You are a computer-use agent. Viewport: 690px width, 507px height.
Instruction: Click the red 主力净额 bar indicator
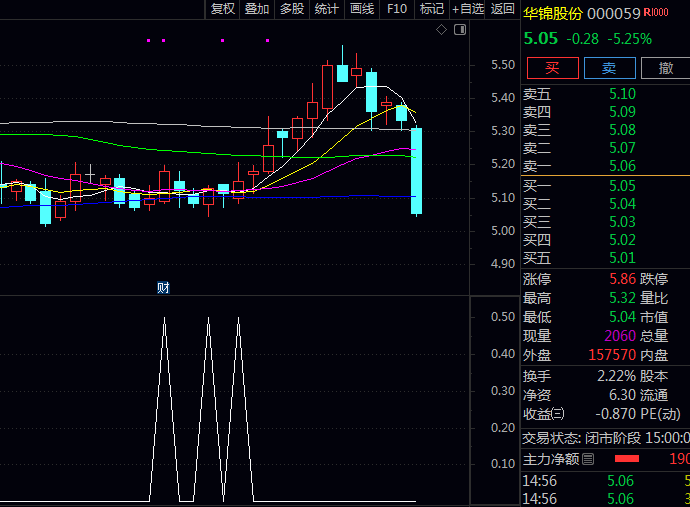627,459
